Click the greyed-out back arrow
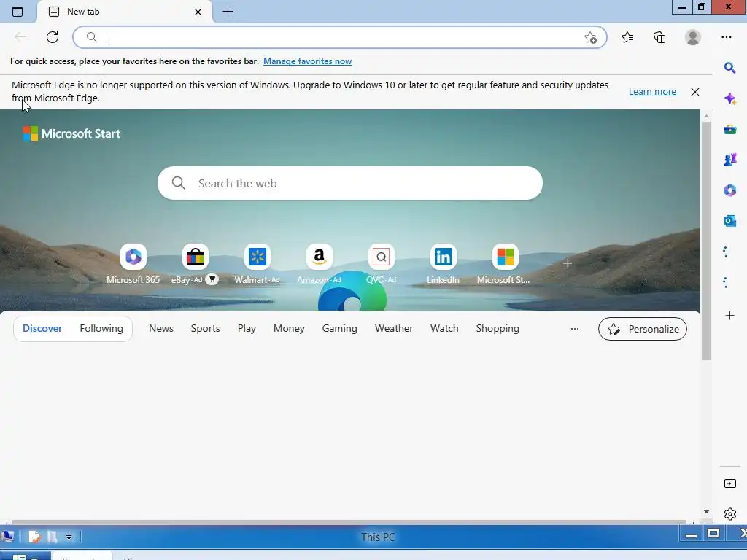The height and width of the screenshot is (560, 747). [x=20, y=37]
